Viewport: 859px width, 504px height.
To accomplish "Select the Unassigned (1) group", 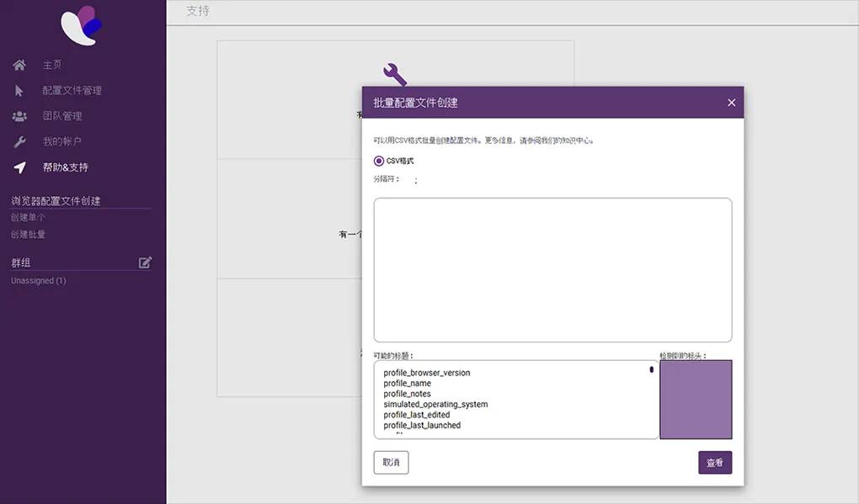I will tap(38, 280).
